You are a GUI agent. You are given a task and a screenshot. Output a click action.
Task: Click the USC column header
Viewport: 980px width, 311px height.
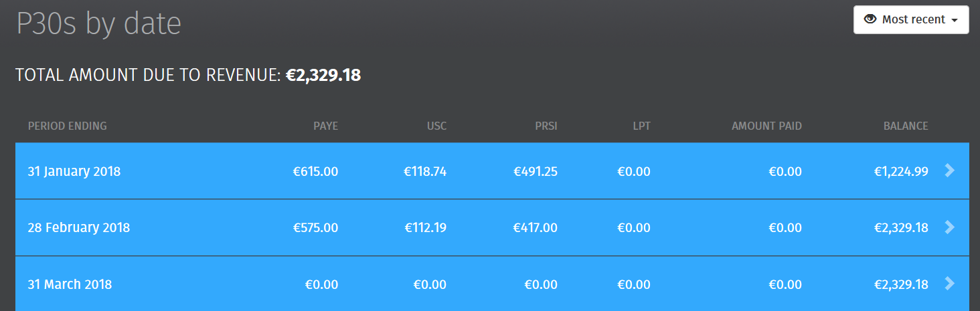pos(436,126)
